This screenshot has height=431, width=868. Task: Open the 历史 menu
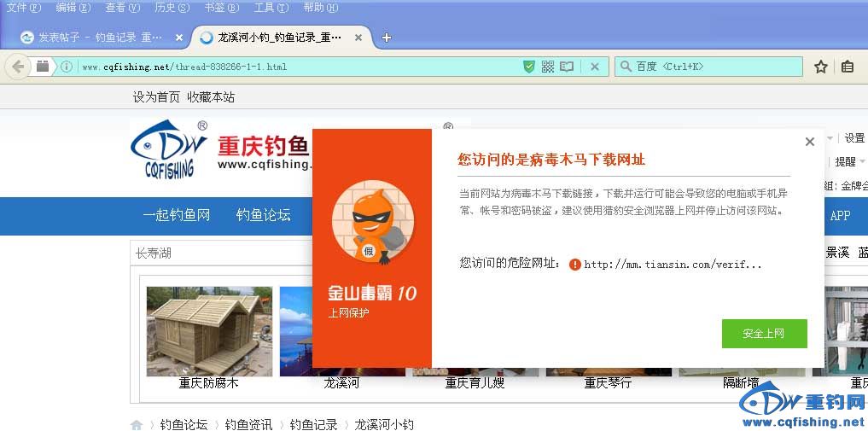[x=172, y=8]
